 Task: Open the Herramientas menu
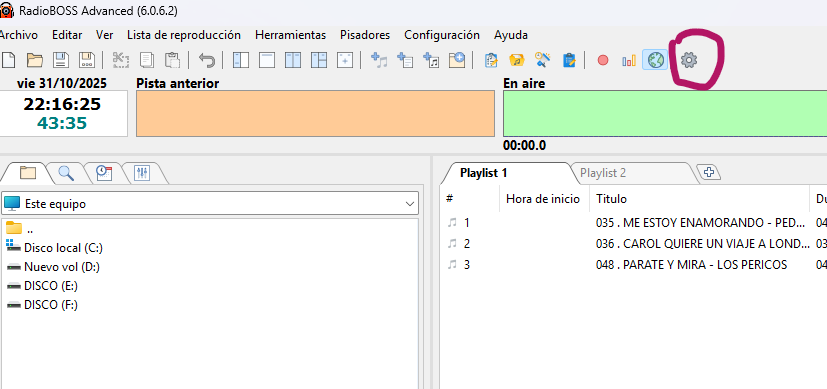[x=291, y=35]
